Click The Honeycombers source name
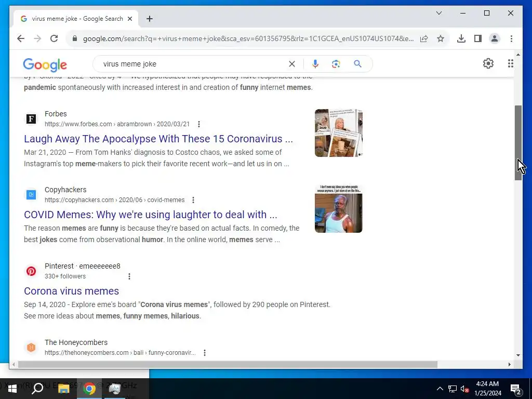 [x=76, y=343]
